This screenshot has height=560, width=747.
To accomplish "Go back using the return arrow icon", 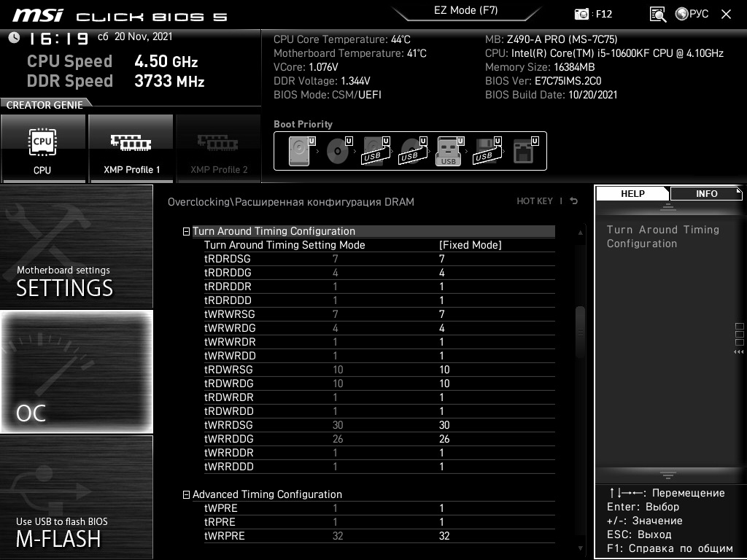I will coord(574,201).
